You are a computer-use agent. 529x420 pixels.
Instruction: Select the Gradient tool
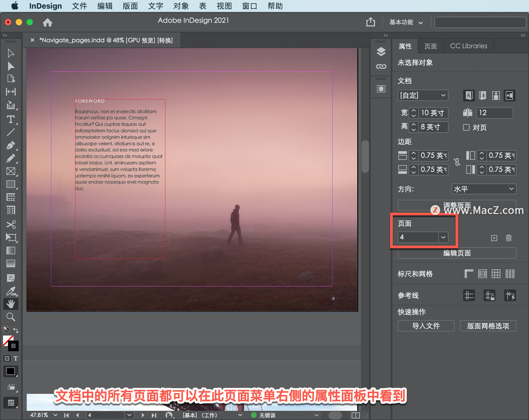point(11,251)
